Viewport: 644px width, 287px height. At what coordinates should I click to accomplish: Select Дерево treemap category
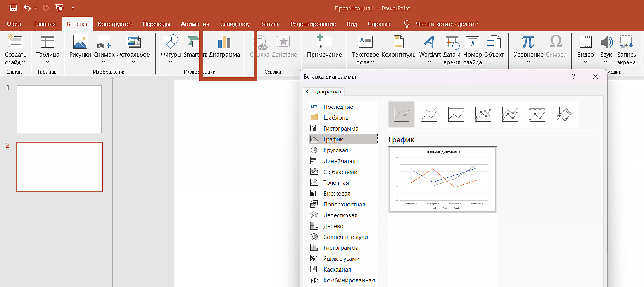[x=343, y=226]
